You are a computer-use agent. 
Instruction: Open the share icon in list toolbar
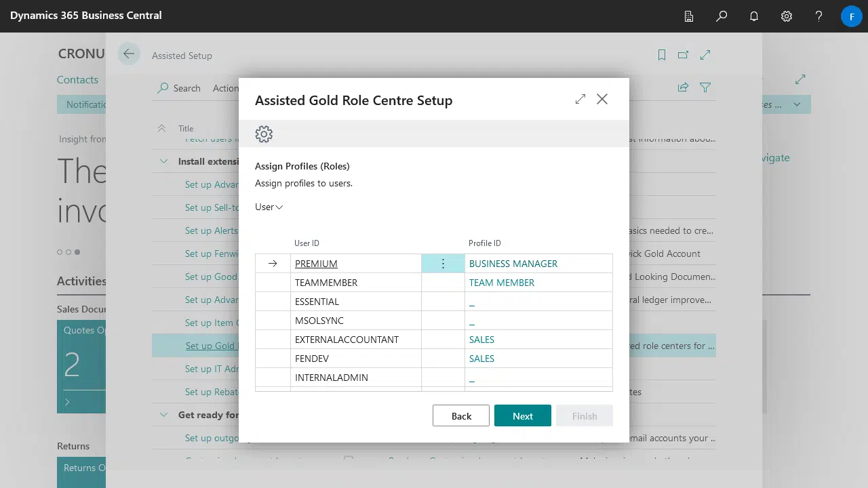point(684,87)
